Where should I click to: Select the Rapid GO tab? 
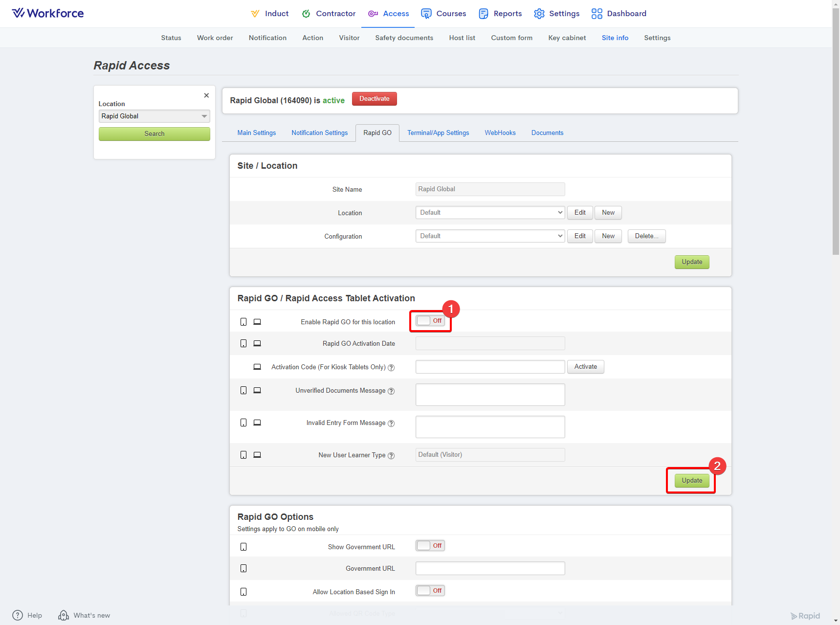click(377, 133)
